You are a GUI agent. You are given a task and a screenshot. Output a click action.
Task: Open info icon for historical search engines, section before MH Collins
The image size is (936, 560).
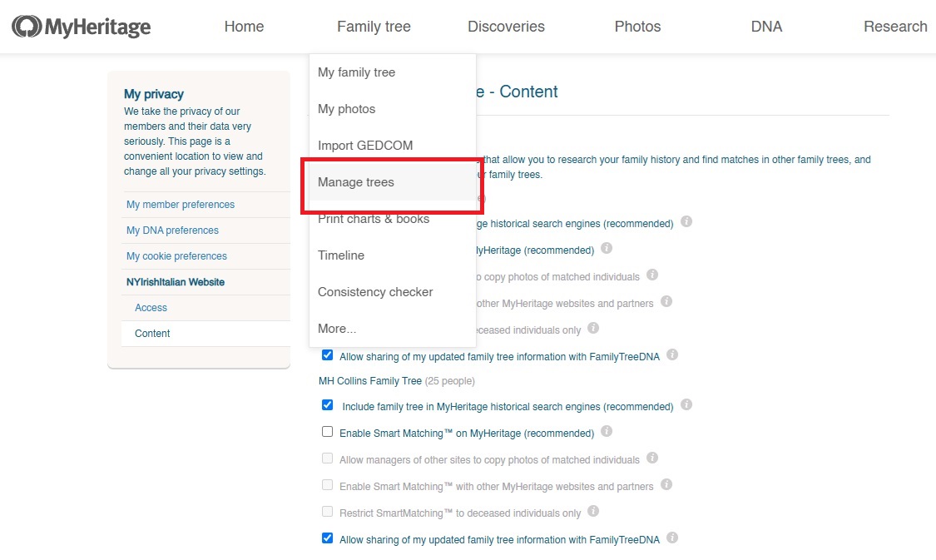click(x=686, y=221)
